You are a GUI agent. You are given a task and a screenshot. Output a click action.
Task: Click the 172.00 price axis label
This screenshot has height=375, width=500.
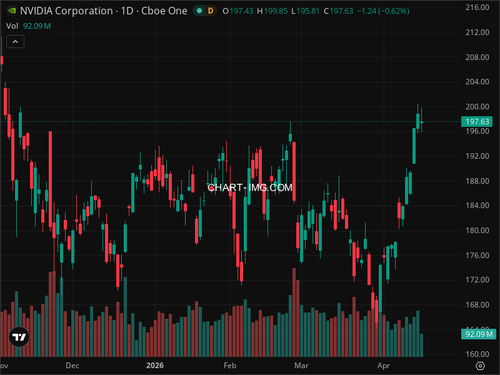click(477, 280)
